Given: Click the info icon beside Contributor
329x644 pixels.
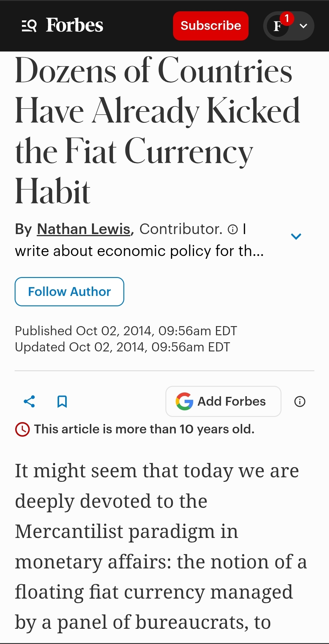Looking at the screenshot, I should (233, 229).
